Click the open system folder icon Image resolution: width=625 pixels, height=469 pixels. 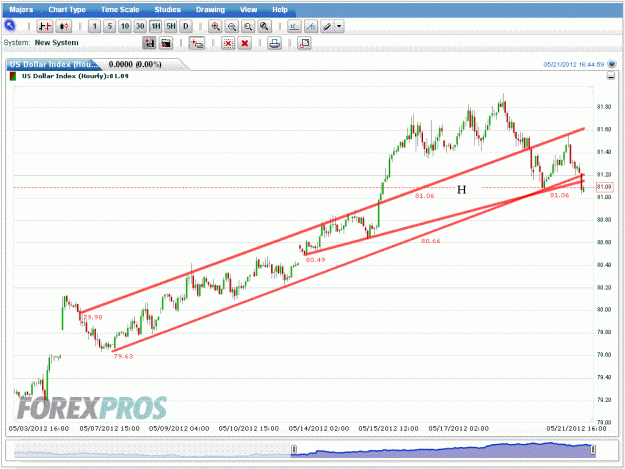(x=166, y=43)
